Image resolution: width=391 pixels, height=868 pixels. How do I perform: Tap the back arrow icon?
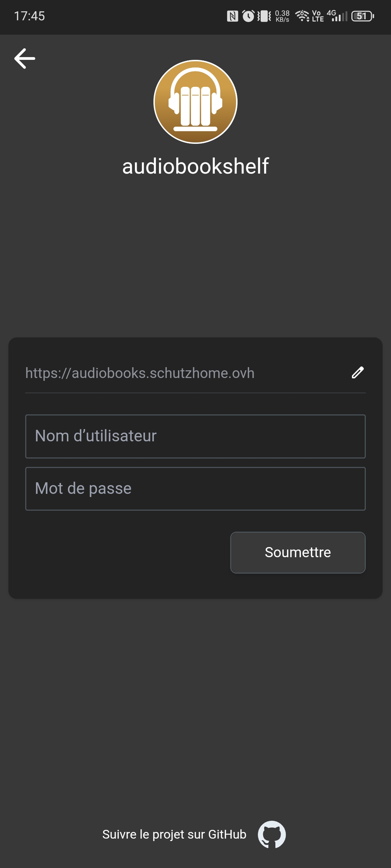25,58
